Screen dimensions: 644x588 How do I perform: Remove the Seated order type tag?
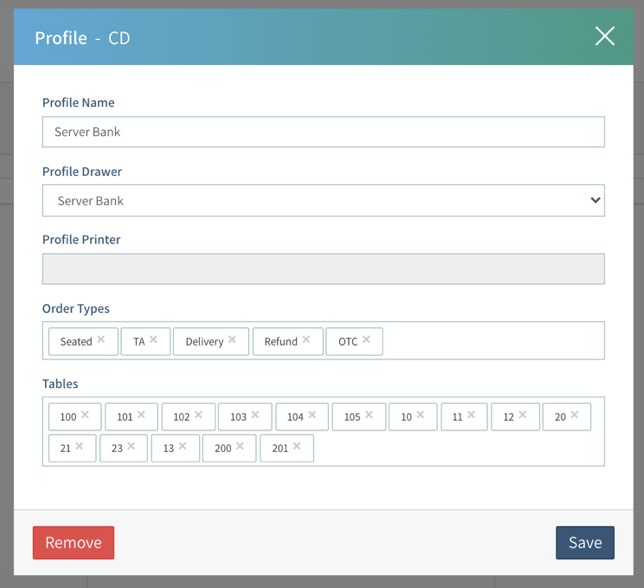pos(101,340)
